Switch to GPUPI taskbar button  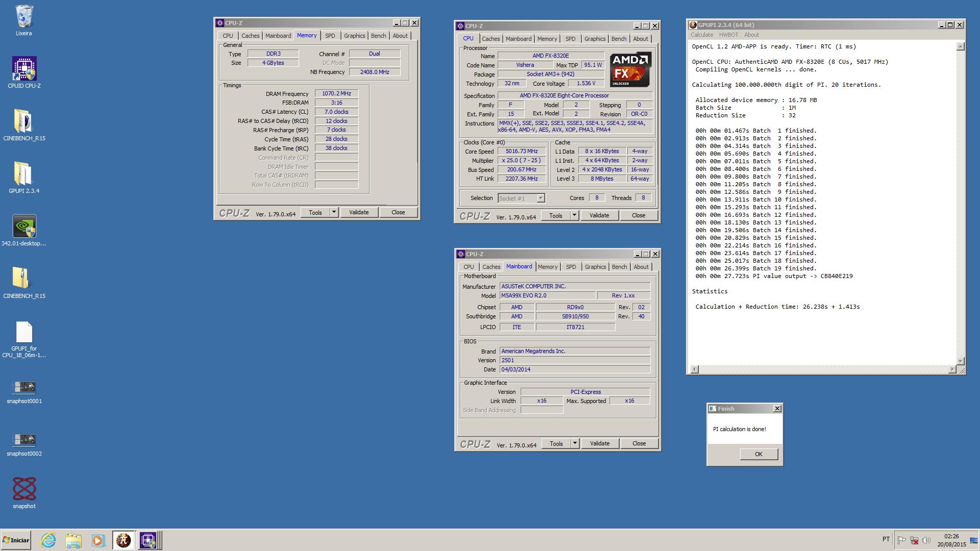coord(123,540)
